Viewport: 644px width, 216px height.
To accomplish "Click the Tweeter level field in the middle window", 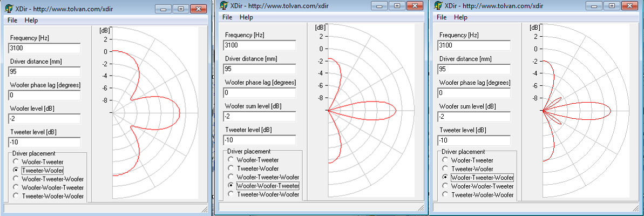I will [260, 140].
